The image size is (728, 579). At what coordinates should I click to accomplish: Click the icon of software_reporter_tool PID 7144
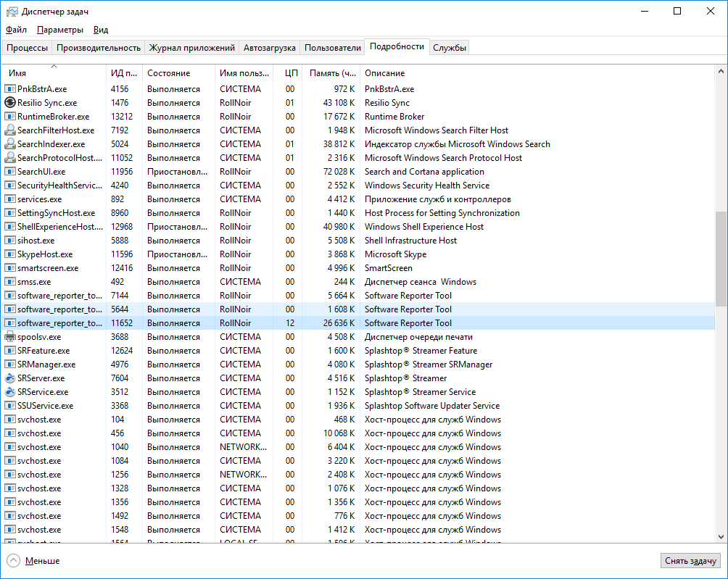[9, 296]
